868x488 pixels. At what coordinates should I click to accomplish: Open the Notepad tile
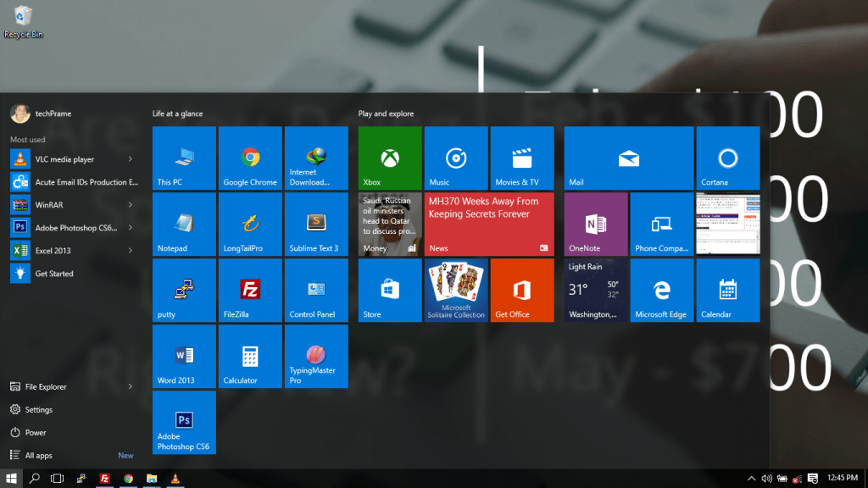pyautogui.click(x=184, y=224)
